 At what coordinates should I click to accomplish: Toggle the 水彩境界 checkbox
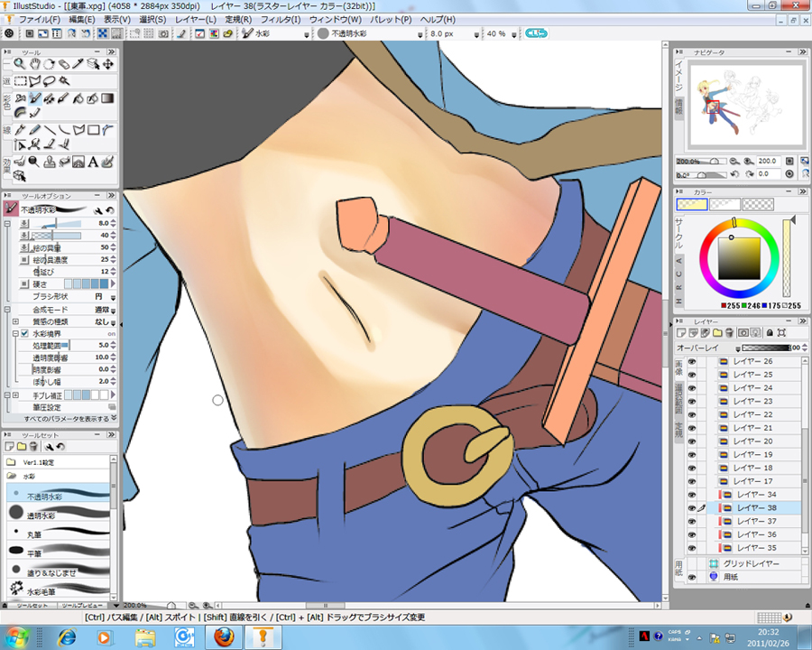click(x=24, y=333)
